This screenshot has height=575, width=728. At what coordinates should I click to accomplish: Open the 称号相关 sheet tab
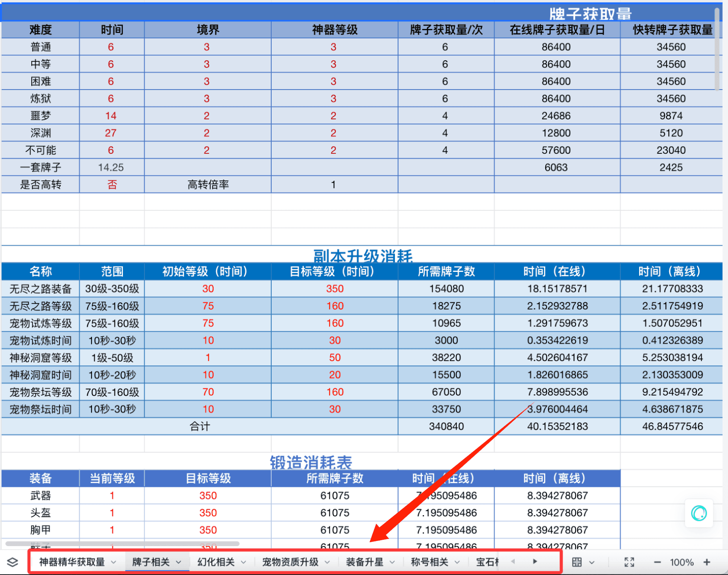point(430,562)
